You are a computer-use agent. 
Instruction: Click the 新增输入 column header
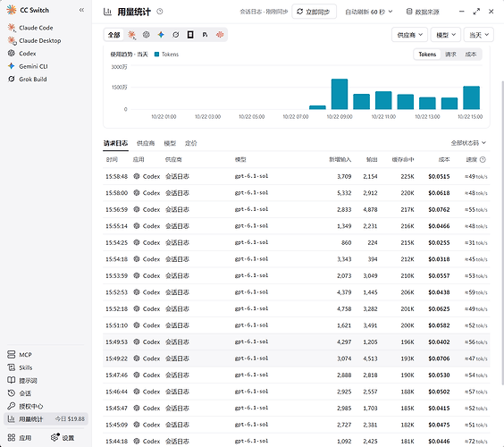point(340,159)
